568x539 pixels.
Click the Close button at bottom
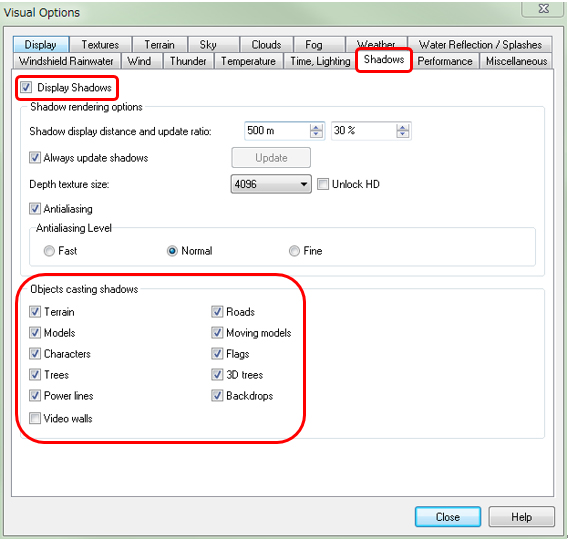coord(448,517)
